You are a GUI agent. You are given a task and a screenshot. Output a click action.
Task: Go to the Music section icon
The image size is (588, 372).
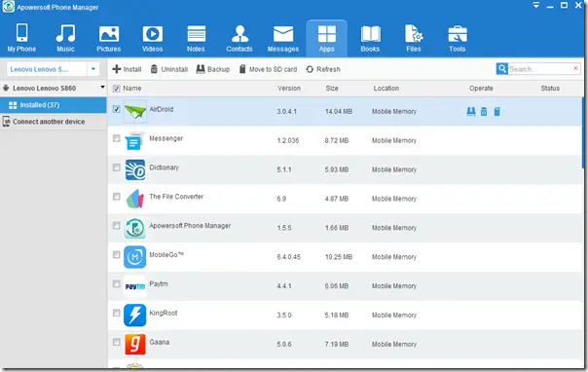coord(65,33)
